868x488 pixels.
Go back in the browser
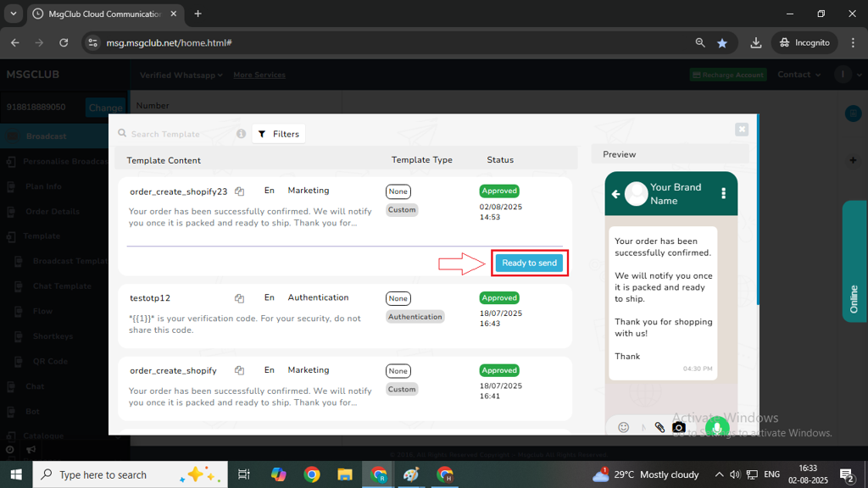point(15,42)
